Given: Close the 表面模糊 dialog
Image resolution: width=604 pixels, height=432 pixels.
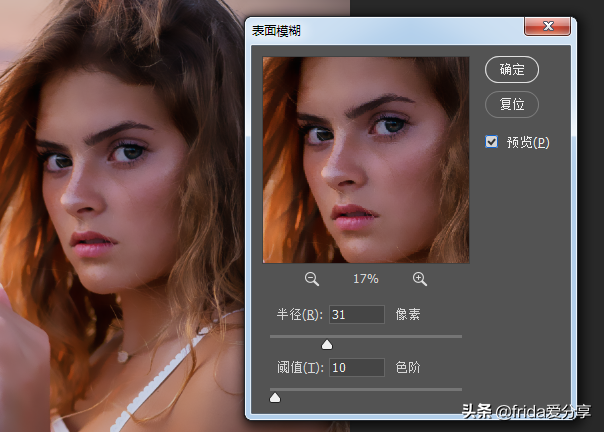Looking at the screenshot, I should click(548, 30).
